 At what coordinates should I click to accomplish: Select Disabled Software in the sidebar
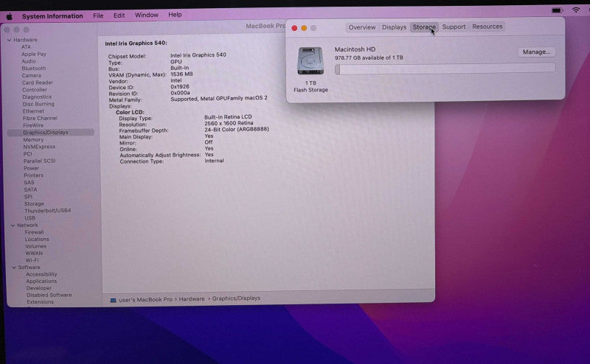49,295
